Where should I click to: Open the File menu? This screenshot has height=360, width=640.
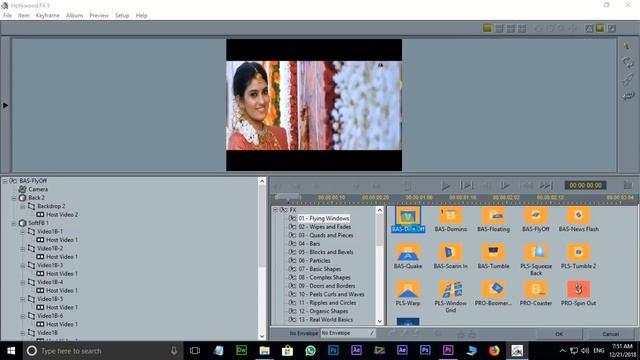(x=7, y=16)
